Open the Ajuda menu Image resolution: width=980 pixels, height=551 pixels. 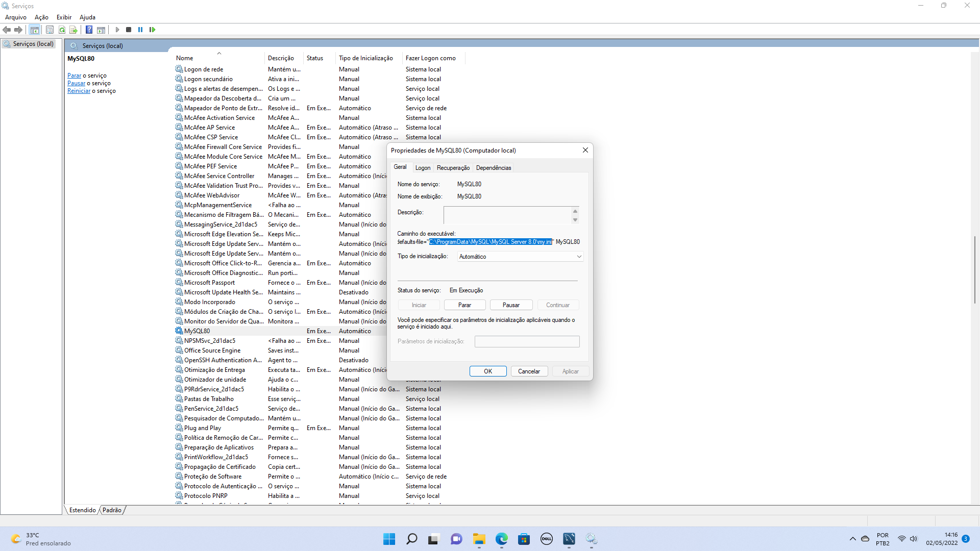(87, 17)
